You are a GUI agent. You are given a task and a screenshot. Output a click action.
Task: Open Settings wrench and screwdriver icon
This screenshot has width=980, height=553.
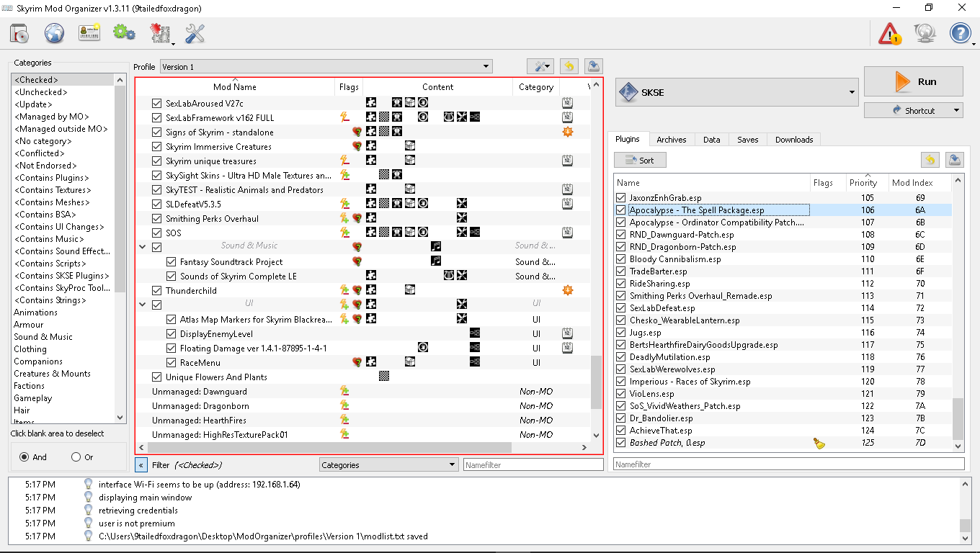point(195,33)
